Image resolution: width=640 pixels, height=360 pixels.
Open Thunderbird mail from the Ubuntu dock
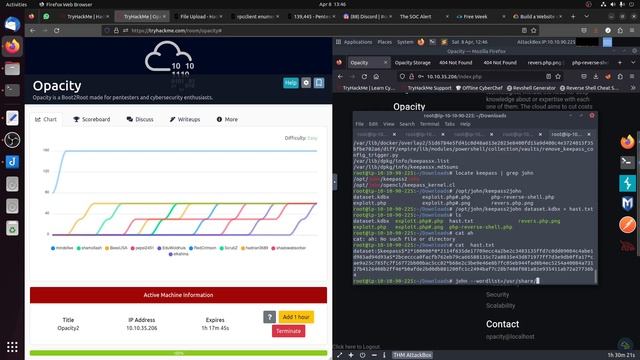(12, 25)
